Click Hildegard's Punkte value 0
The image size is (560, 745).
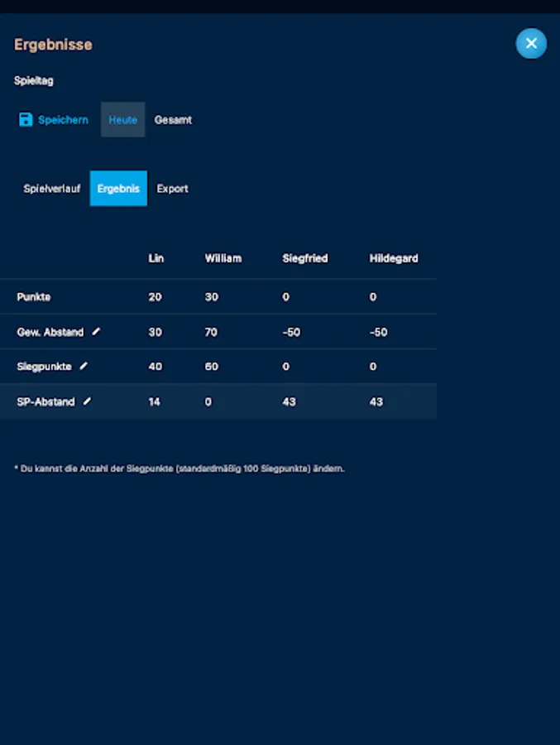[x=373, y=297]
